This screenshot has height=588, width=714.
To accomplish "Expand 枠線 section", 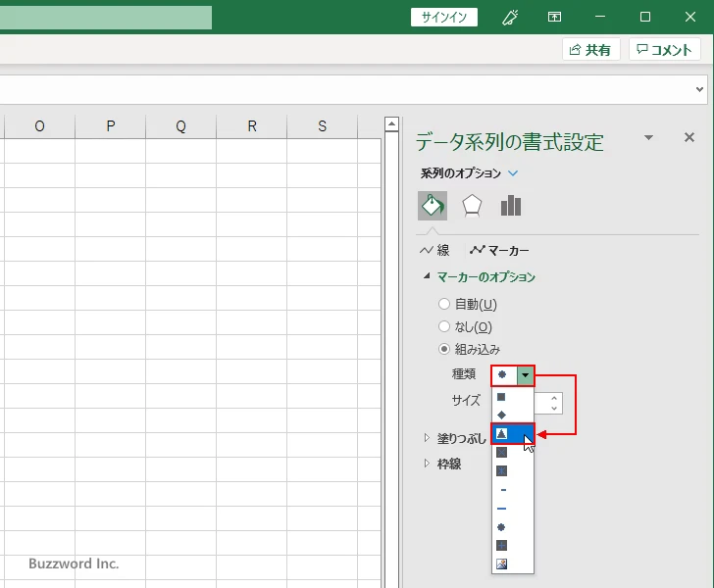I will 427,464.
